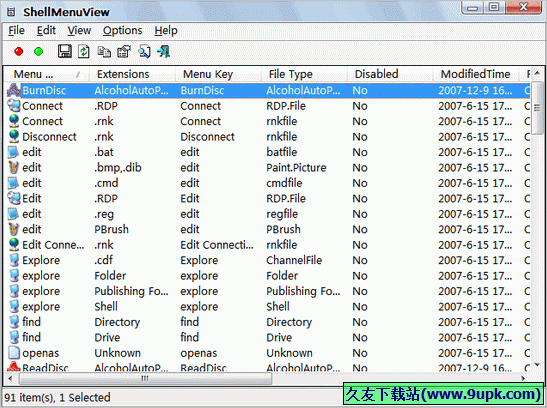
Task: Open the Options menu
Action: [x=122, y=31]
